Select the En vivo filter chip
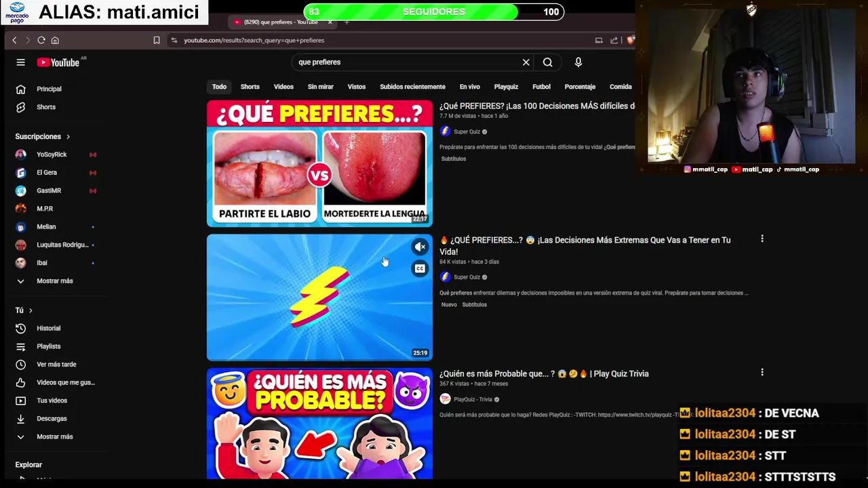Screen dimensions: 868x488 tap(469, 87)
